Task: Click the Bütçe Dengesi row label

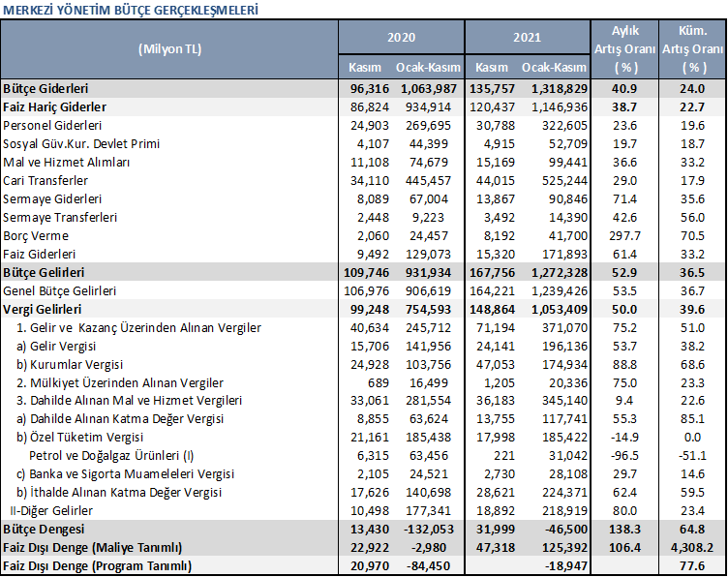Action: [x=44, y=530]
